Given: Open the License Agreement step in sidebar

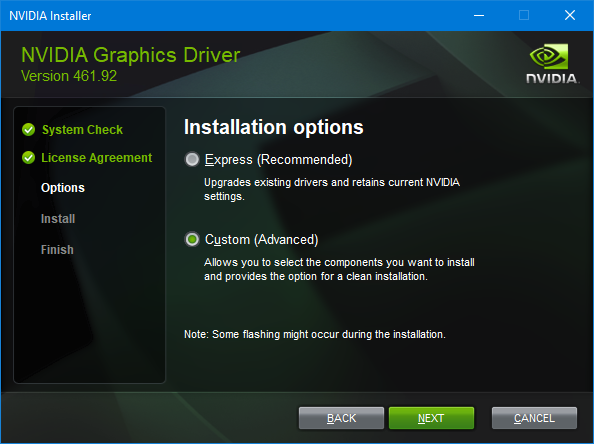Looking at the screenshot, I should [x=97, y=158].
